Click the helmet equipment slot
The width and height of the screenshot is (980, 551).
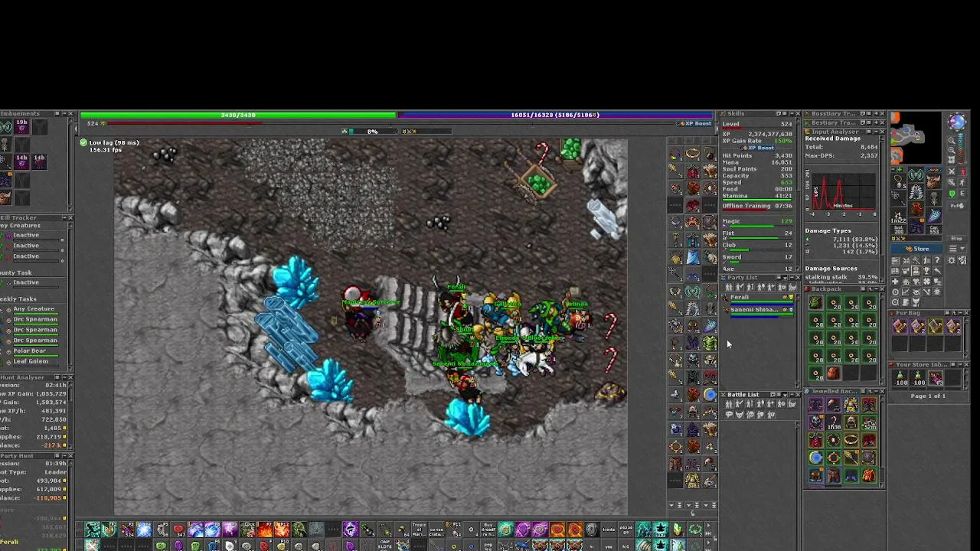916,174
